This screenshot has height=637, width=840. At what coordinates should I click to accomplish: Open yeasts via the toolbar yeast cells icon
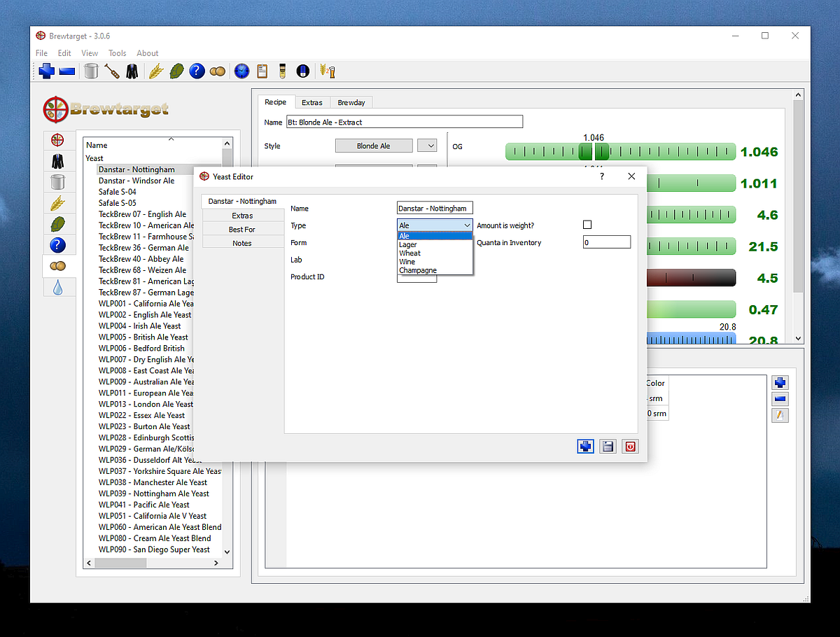217,71
